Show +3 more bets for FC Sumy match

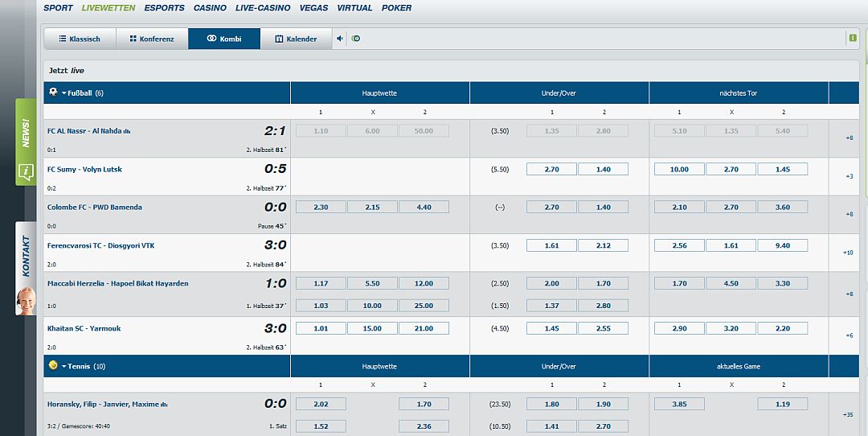(850, 176)
